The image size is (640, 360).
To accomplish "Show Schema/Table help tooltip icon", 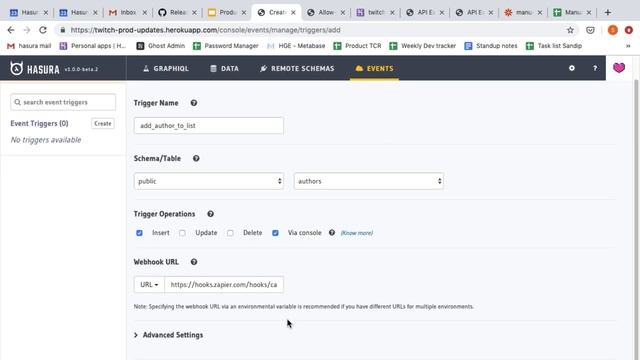I will [196, 158].
